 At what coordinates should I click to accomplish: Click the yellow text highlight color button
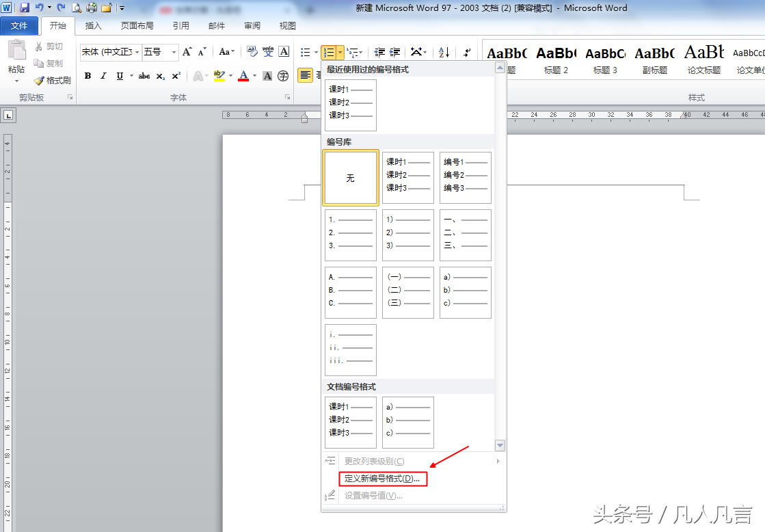click(x=218, y=76)
